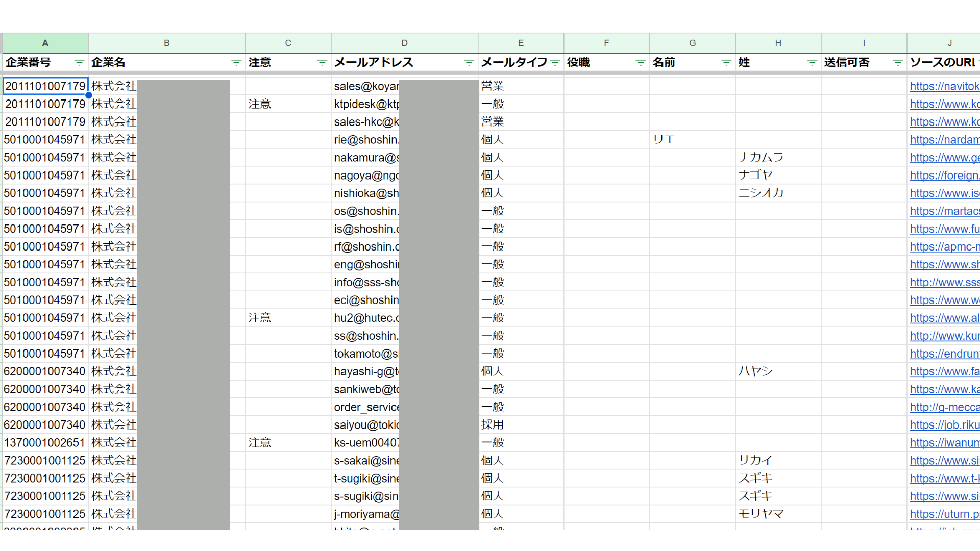Screen dimensions: 980x551
Task: Open filter icon in 企業番号 header
Action: coord(79,63)
